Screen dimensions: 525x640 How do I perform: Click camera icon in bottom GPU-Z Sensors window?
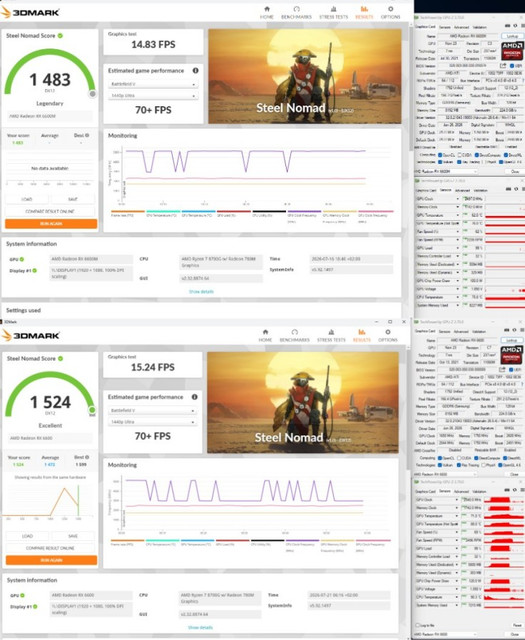coord(507,490)
